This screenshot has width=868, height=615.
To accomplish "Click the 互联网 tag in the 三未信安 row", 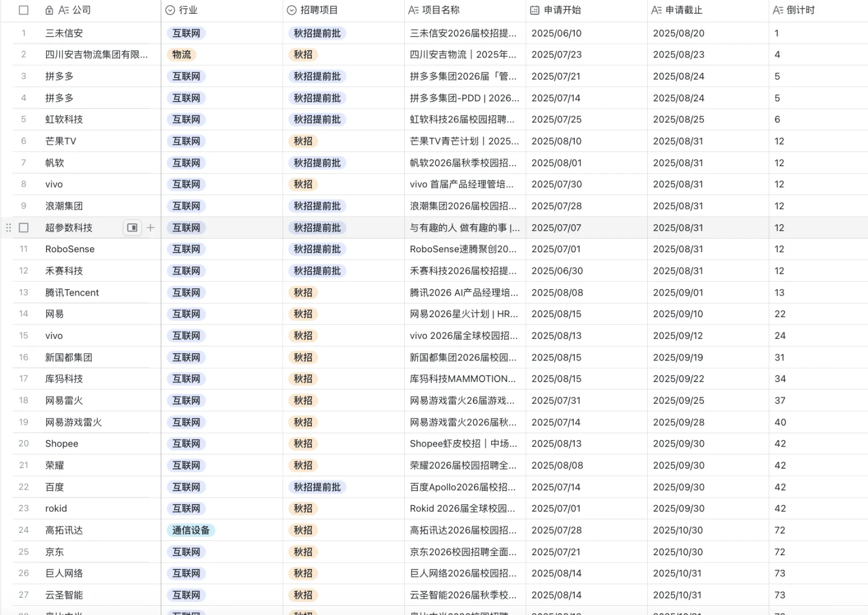I will tap(186, 33).
